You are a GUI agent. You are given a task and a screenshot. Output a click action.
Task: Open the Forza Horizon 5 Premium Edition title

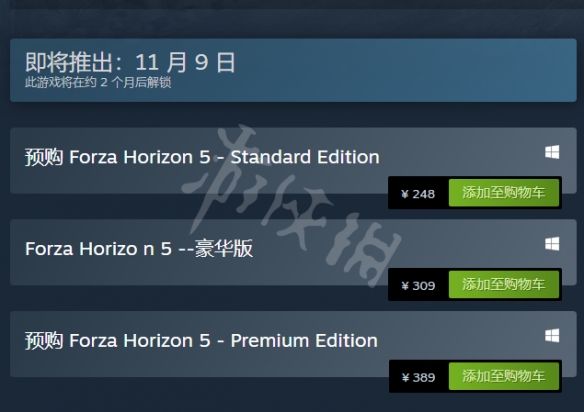[201, 340]
